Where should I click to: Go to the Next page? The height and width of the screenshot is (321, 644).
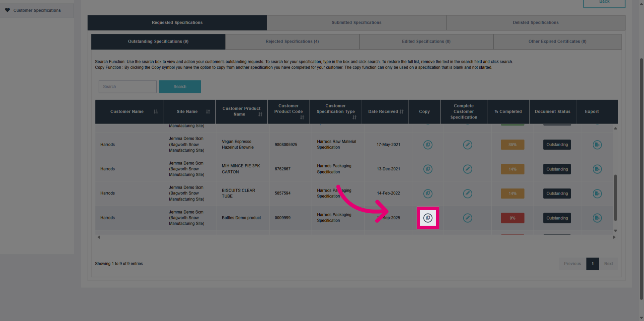point(608,264)
